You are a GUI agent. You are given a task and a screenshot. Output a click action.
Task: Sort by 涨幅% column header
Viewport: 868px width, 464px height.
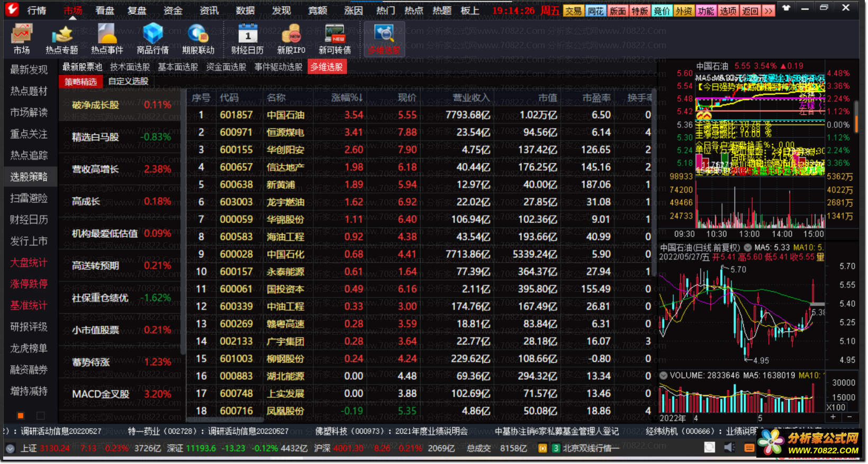coord(347,97)
